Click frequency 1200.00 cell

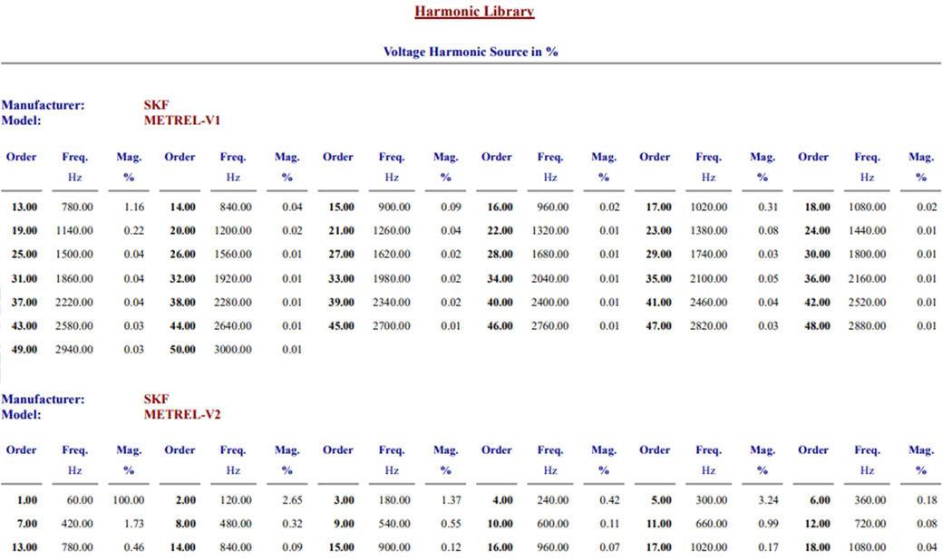tap(232, 230)
